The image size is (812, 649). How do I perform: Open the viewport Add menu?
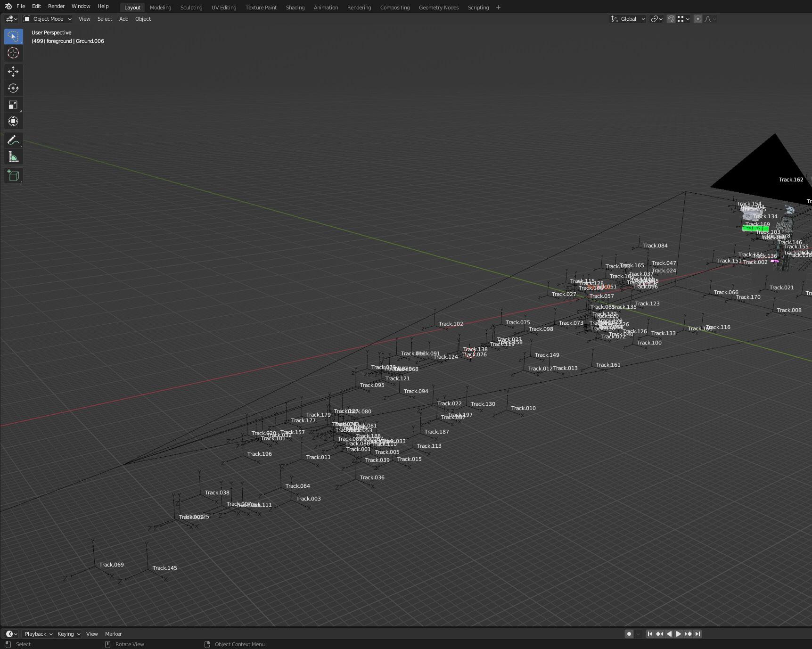pyautogui.click(x=123, y=19)
